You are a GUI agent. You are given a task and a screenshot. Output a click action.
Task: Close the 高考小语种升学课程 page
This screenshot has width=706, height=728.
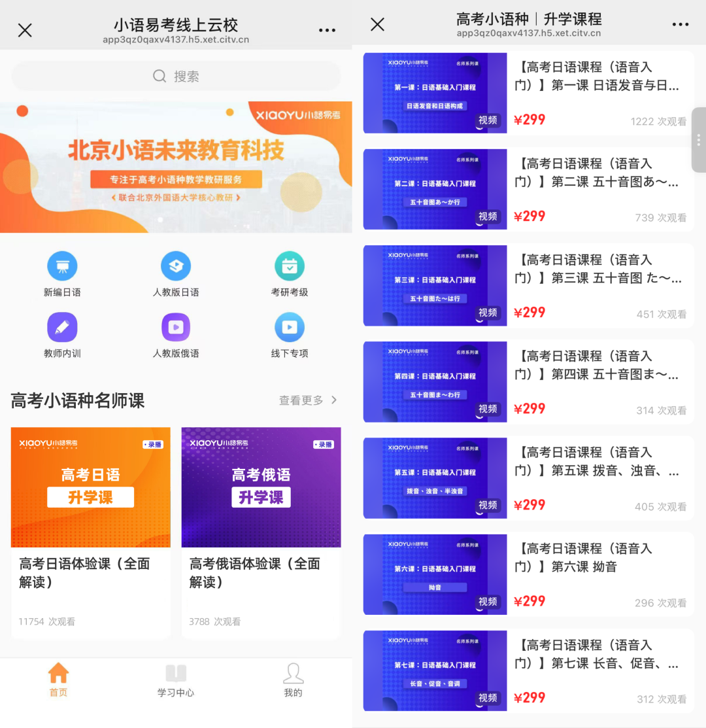click(x=378, y=25)
